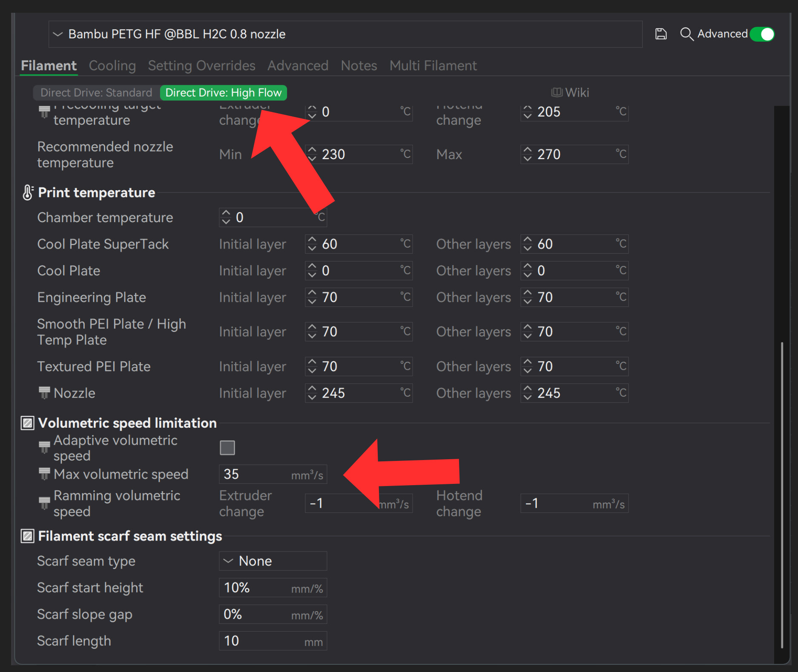Click the "Chamber temperature" label
The width and height of the screenshot is (798, 672).
[105, 217]
